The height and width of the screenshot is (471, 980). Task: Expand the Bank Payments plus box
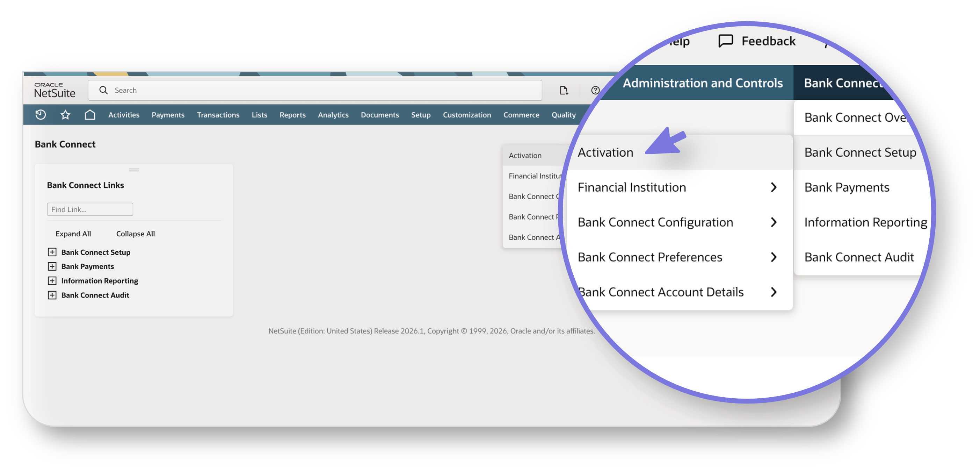52,266
